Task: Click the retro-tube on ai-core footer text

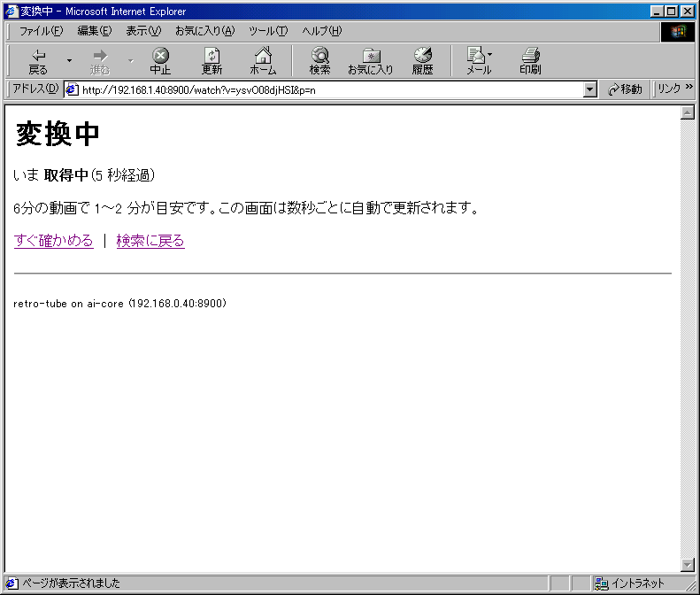Action: [119, 304]
